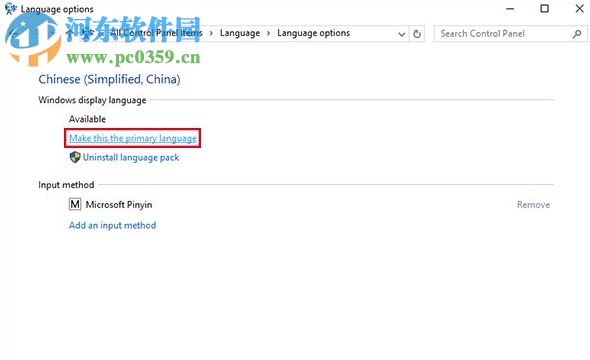Viewport: 590px width, 360px height.
Task: Click the Search Control Panel field
Action: [x=510, y=33]
